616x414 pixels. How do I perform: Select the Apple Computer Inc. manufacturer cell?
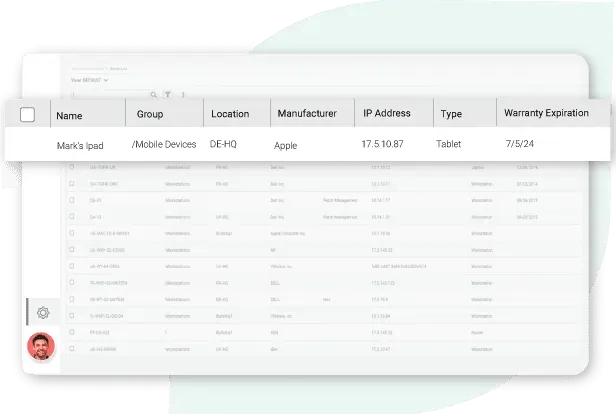[288, 233]
